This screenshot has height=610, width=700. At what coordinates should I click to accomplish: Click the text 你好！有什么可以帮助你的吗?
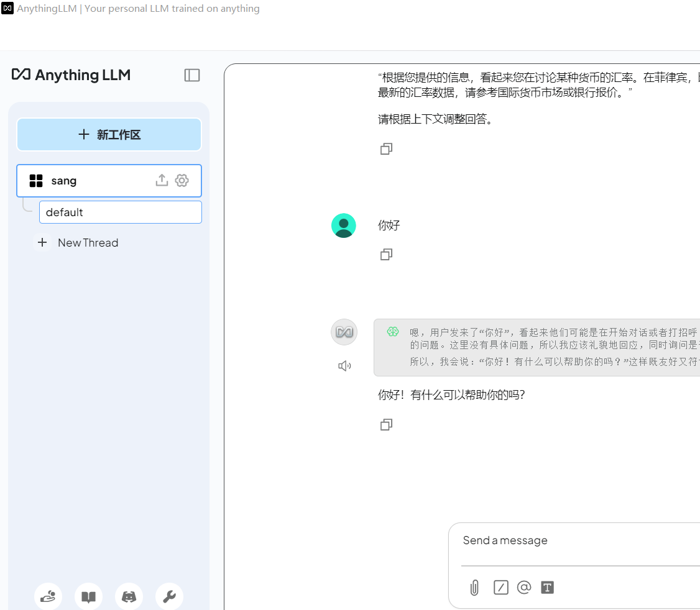[x=451, y=395]
